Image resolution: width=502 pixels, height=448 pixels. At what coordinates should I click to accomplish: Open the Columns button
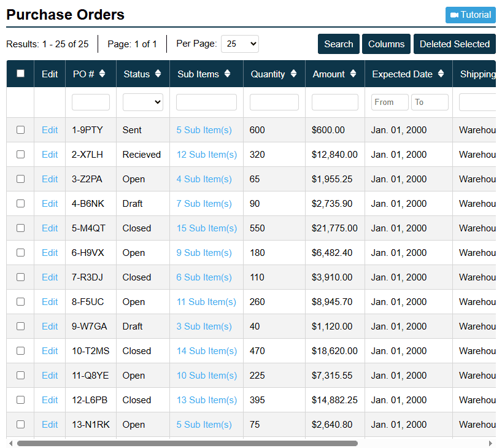point(386,44)
